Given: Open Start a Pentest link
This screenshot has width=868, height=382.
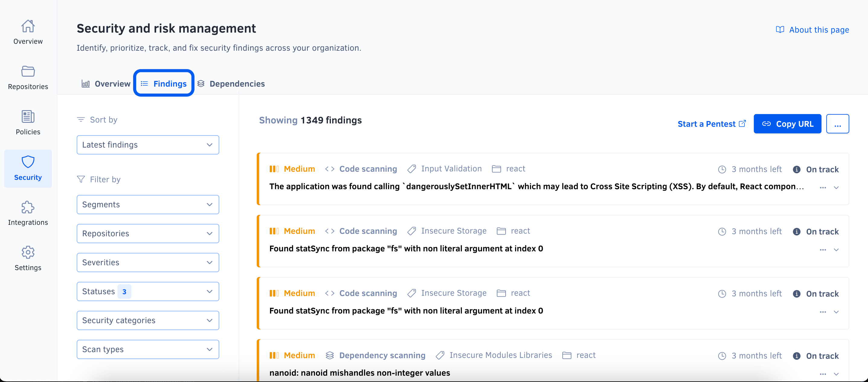Looking at the screenshot, I should click(711, 123).
